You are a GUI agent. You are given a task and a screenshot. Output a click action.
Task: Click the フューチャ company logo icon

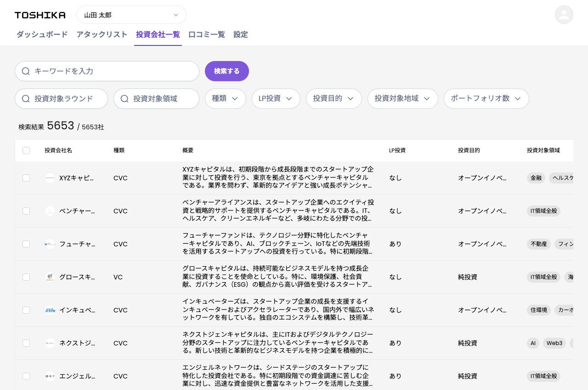50,244
